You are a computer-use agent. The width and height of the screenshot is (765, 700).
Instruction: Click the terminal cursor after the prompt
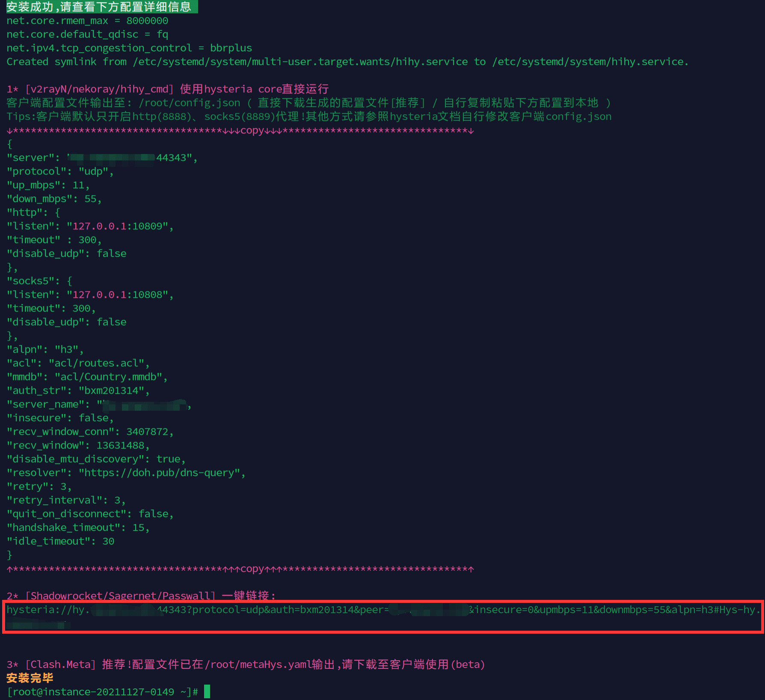pyautogui.click(x=207, y=691)
